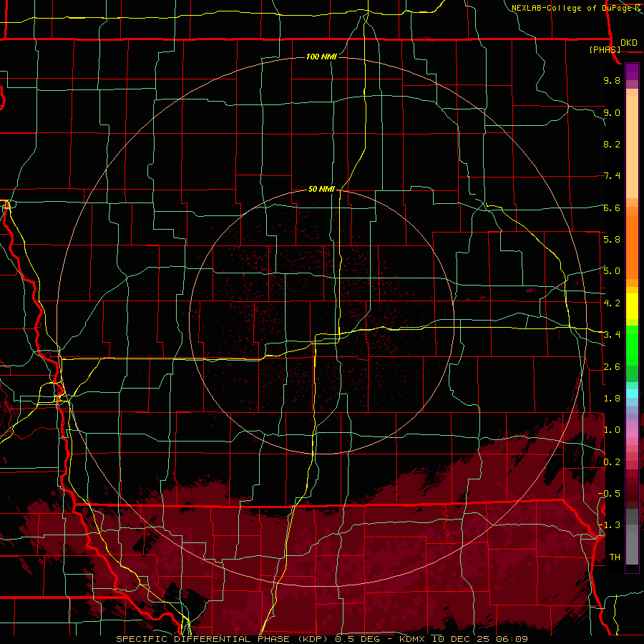Viewport: 644px width, 644px height.
Task: Select the 0.2 legend value
Action: click(612, 462)
